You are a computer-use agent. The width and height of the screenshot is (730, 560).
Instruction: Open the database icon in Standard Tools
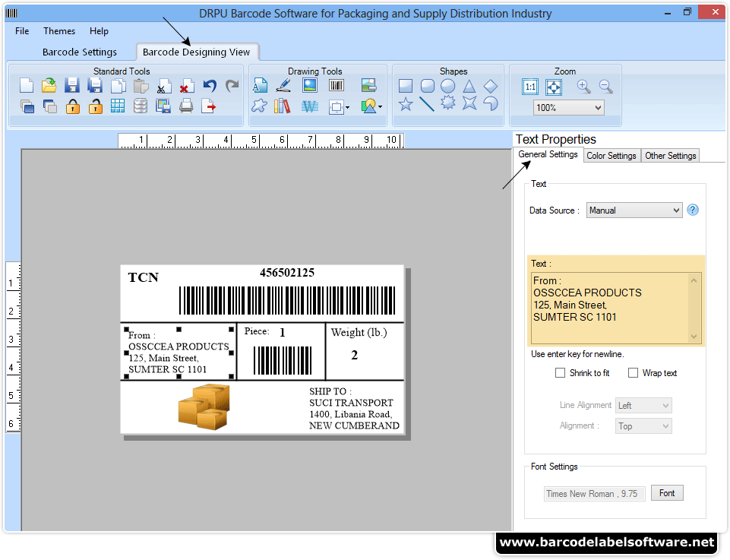[x=140, y=106]
